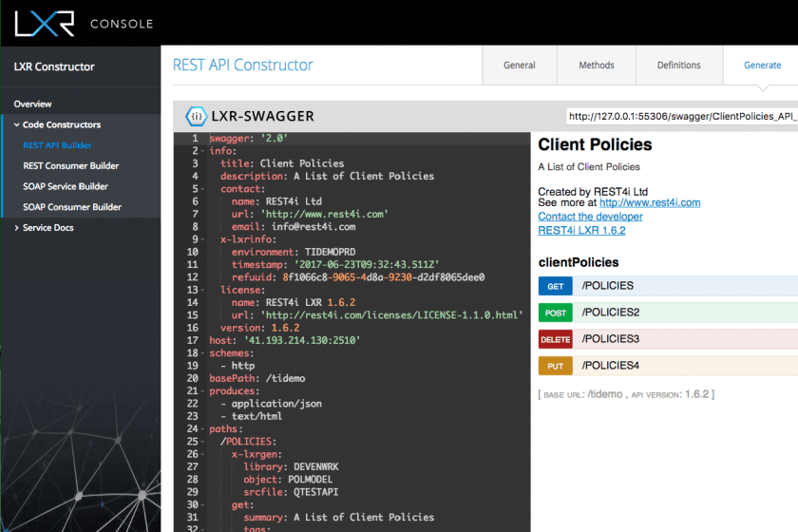Collapse the Code Constructors section
Screen dimensions: 798x532
(x=16, y=124)
